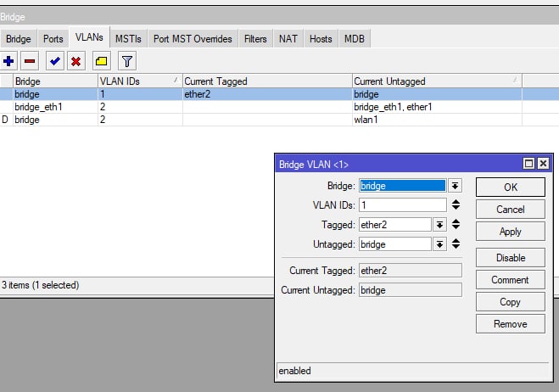Click the yellow Comment note icon
559x392 pixels.
pos(101,61)
